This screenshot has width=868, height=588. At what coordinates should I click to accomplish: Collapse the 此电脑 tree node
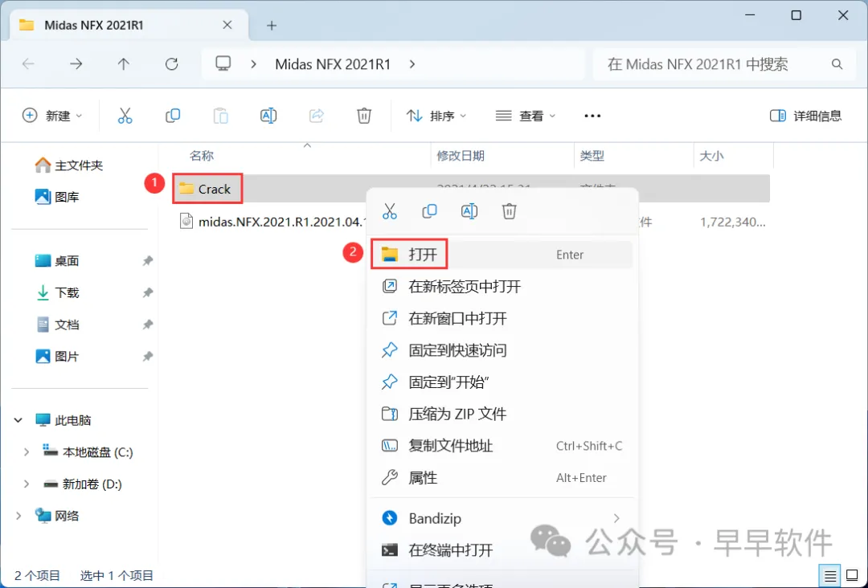pyautogui.click(x=18, y=420)
